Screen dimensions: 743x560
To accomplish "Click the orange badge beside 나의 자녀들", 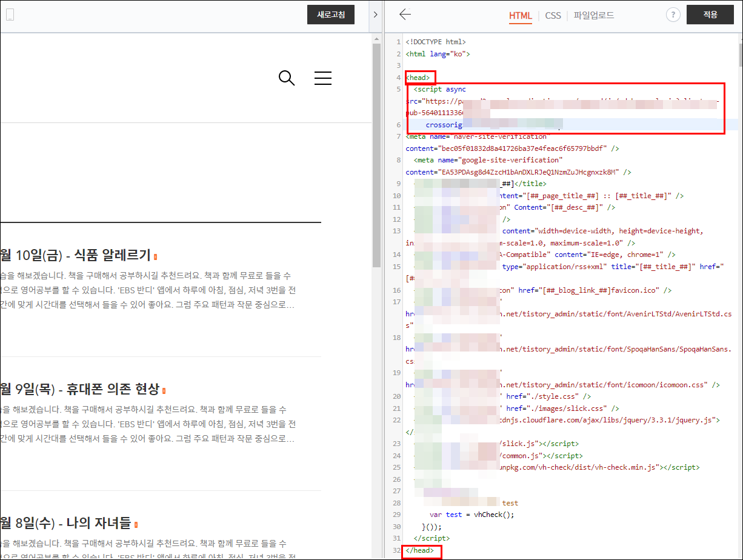I will [x=136, y=525].
